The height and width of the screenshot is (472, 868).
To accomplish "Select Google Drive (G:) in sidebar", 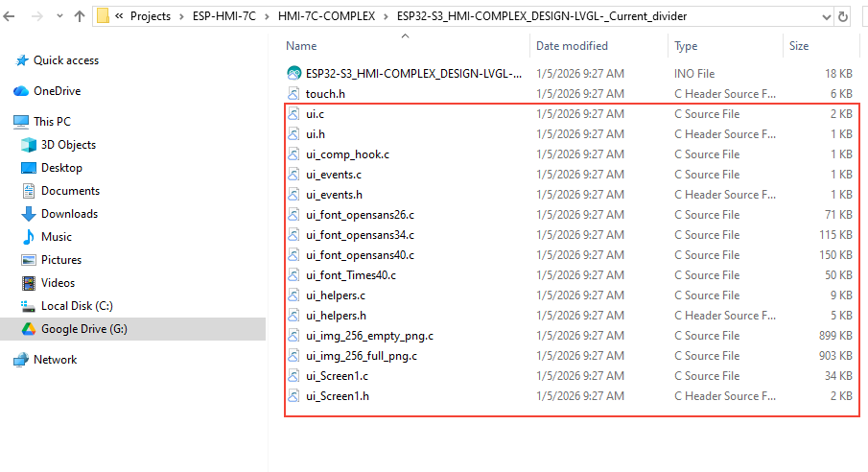I will click(84, 329).
